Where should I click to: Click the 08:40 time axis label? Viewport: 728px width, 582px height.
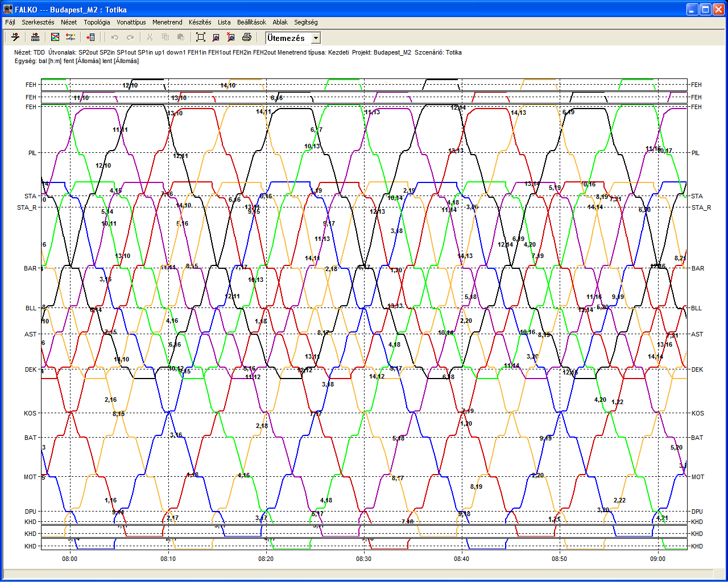click(x=462, y=559)
